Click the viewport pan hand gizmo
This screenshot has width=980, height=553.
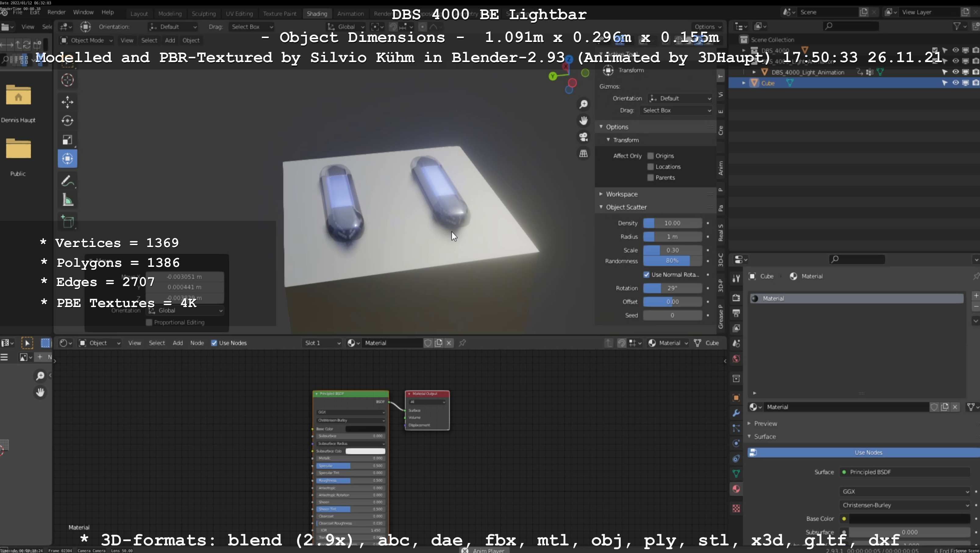tap(583, 121)
